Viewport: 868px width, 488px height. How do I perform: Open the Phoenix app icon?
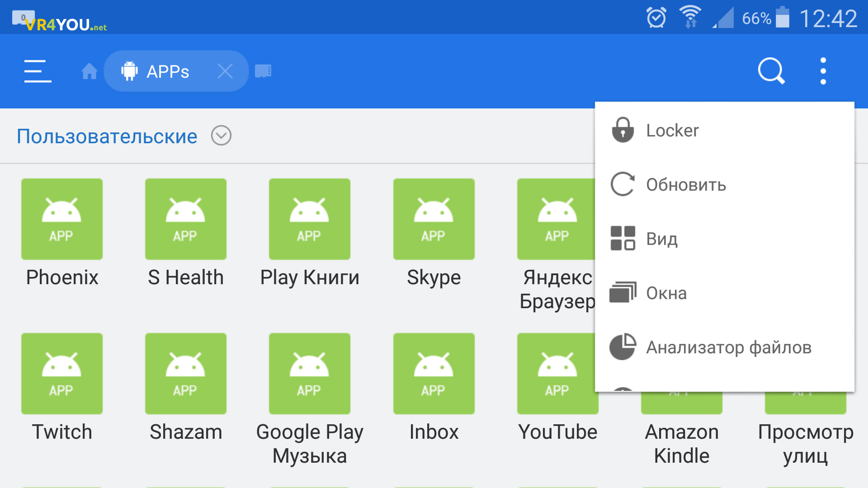[x=62, y=219]
